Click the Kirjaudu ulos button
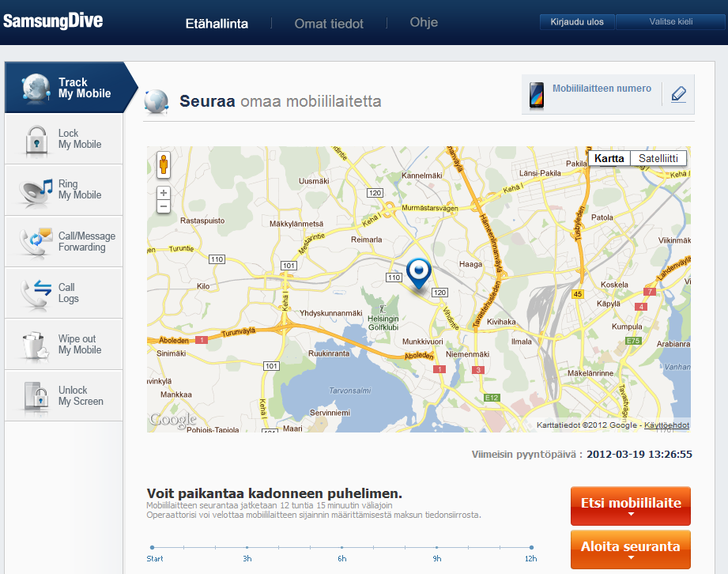728x574 pixels. tap(577, 22)
